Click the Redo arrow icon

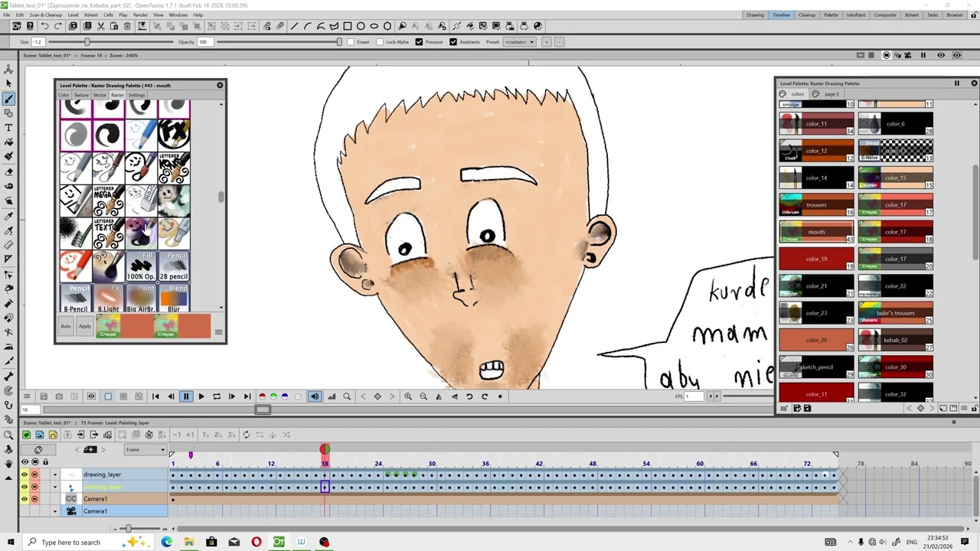pos(58,26)
